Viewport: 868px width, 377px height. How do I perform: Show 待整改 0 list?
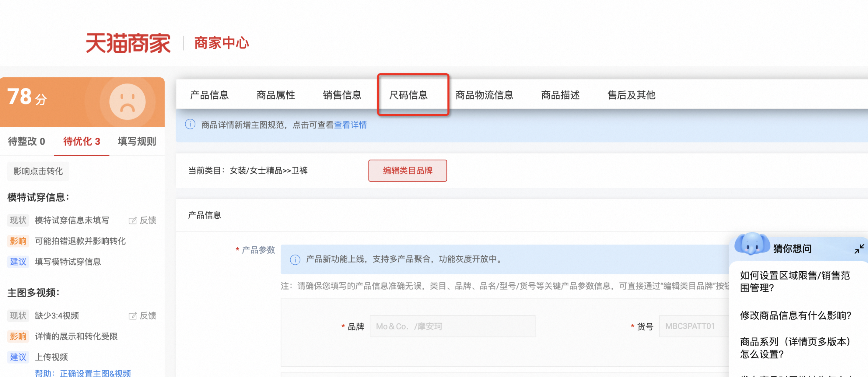coord(26,141)
